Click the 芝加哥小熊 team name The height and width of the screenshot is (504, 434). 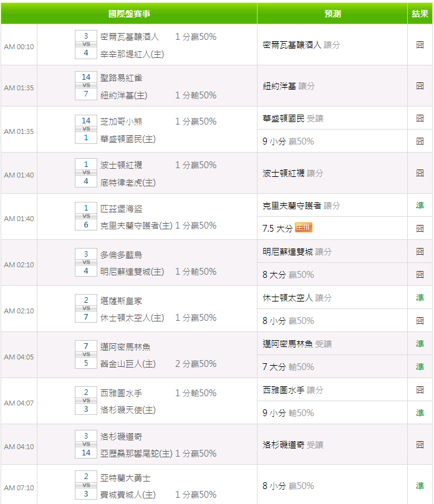coord(121,121)
